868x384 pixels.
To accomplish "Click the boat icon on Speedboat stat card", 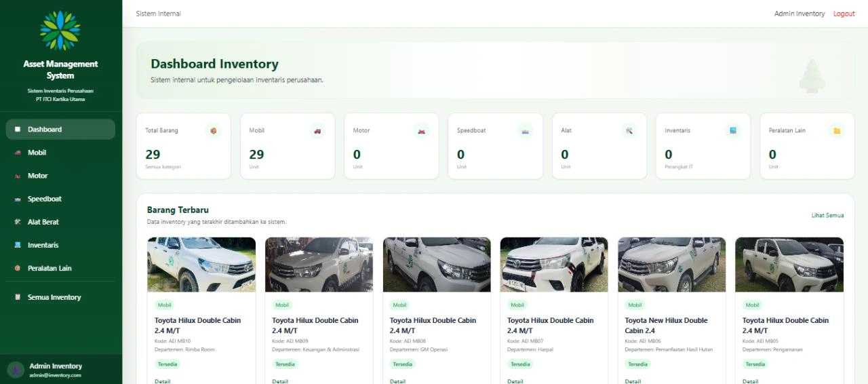I will [525, 130].
